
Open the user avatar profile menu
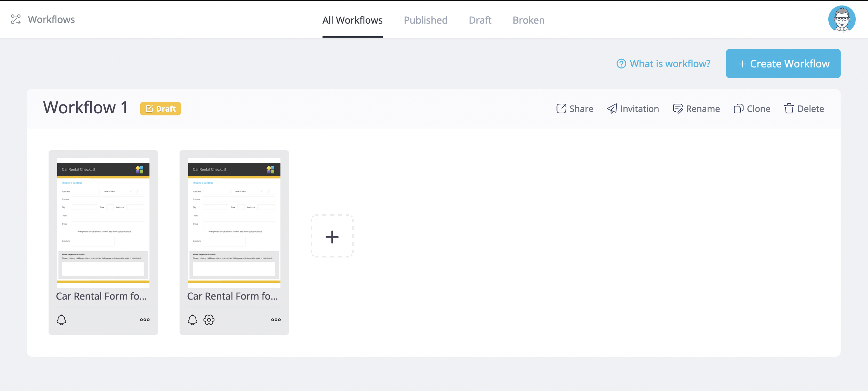(841, 19)
